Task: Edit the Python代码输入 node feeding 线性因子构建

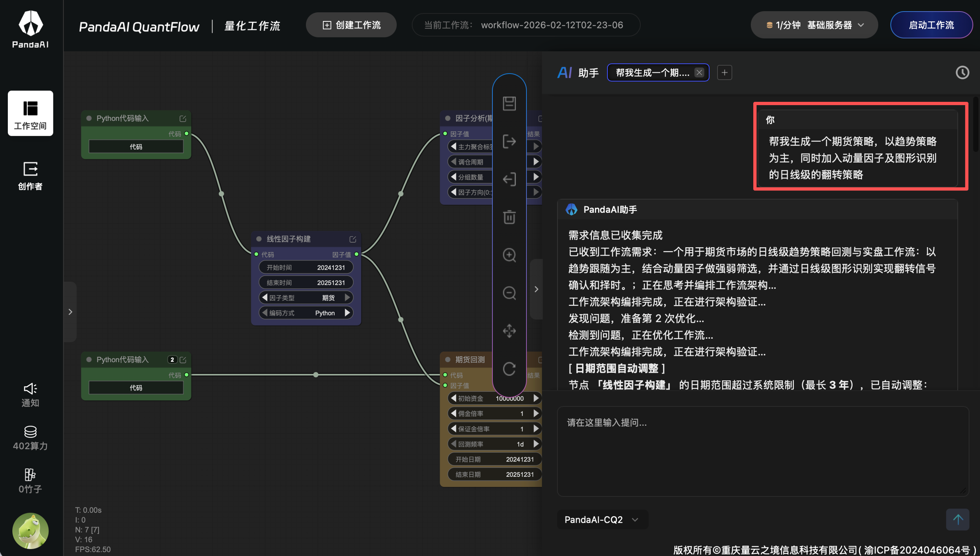Action: click(183, 119)
